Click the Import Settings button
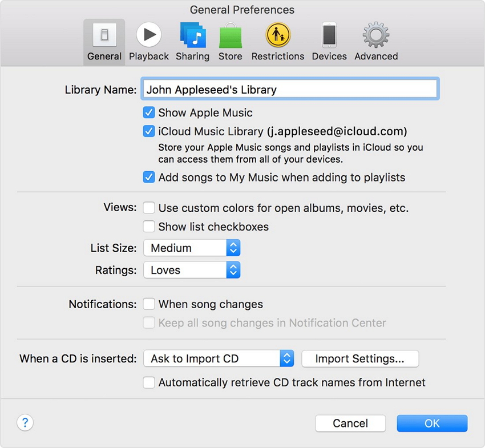Image resolution: width=485 pixels, height=448 pixels. coord(359,359)
